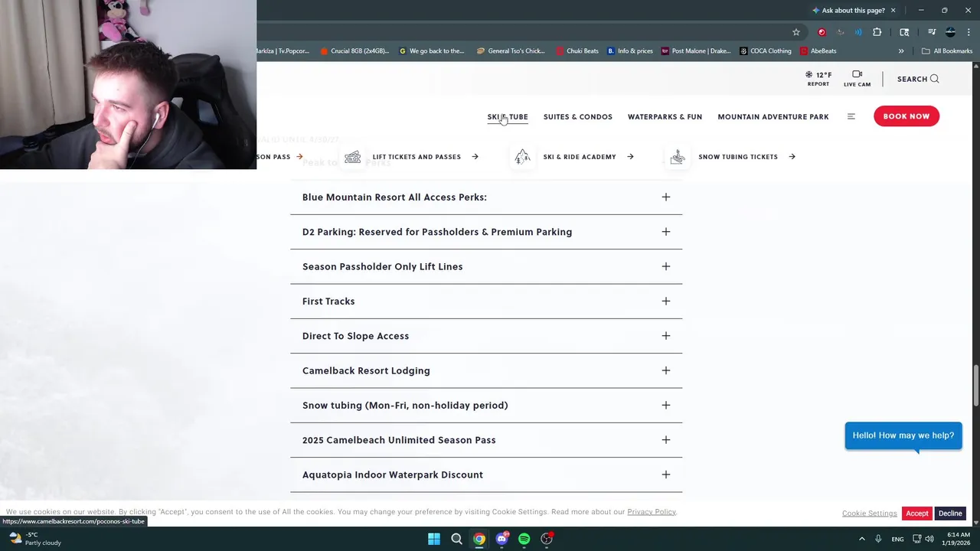The height and width of the screenshot is (551, 980).
Task: Click the red circular extension icon
Action: (822, 32)
